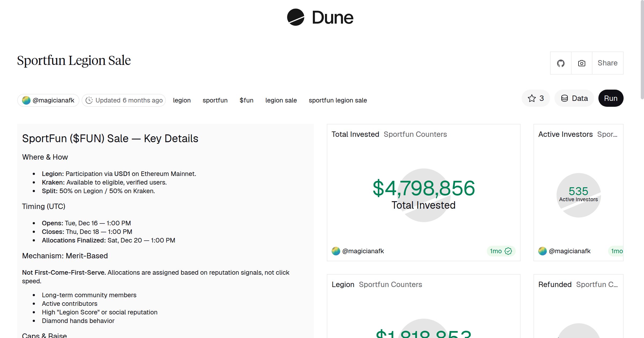Open Sportfun Counters link beside Refunded title

click(x=597, y=284)
